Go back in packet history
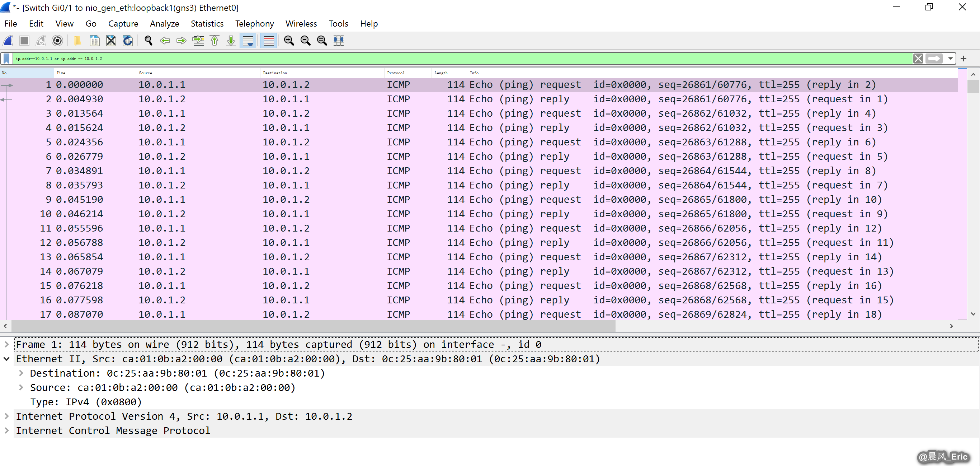Viewport: 980px width, 466px height. [165, 40]
